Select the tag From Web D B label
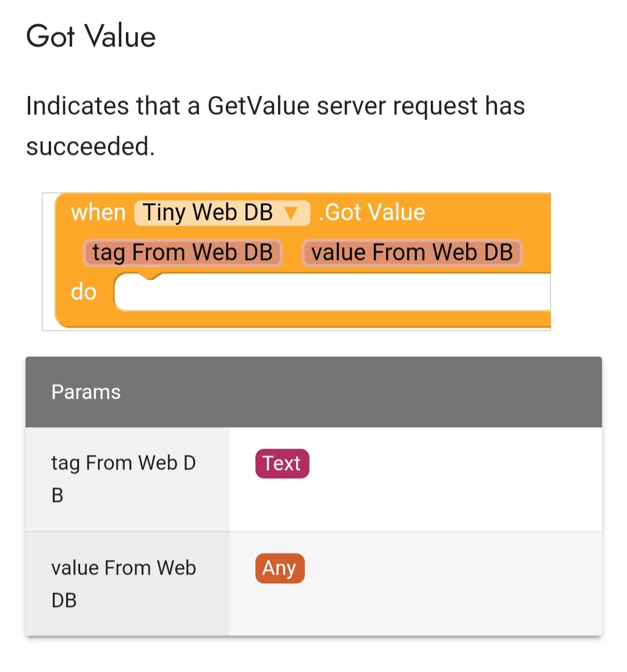Screen dimensions: 627x672 point(123,479)
